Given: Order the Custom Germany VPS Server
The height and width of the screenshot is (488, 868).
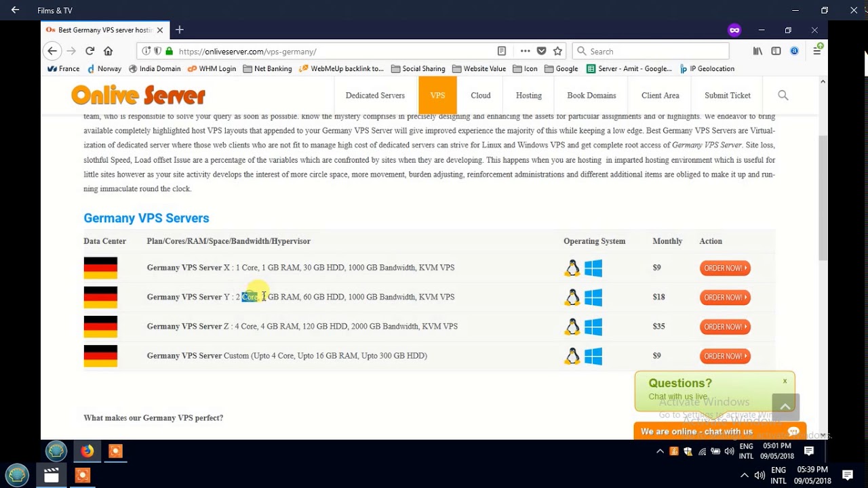Looking at the screenshot, I should tap(725, 356).
